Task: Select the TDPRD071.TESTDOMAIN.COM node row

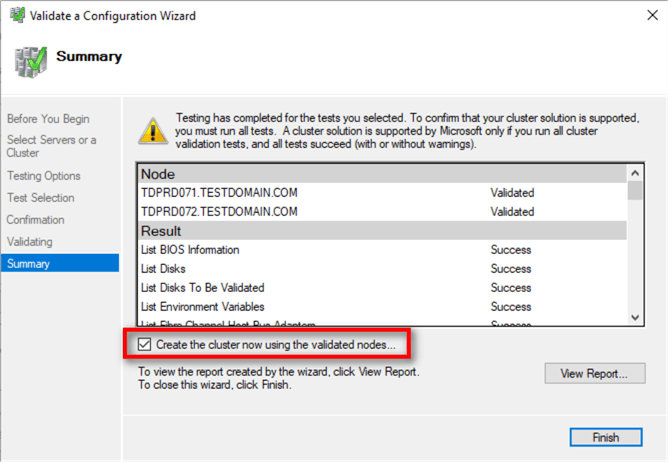Action: coord(220,193)
